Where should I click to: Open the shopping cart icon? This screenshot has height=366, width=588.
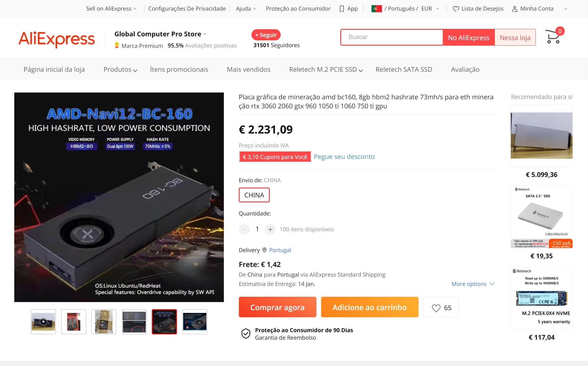553,37
